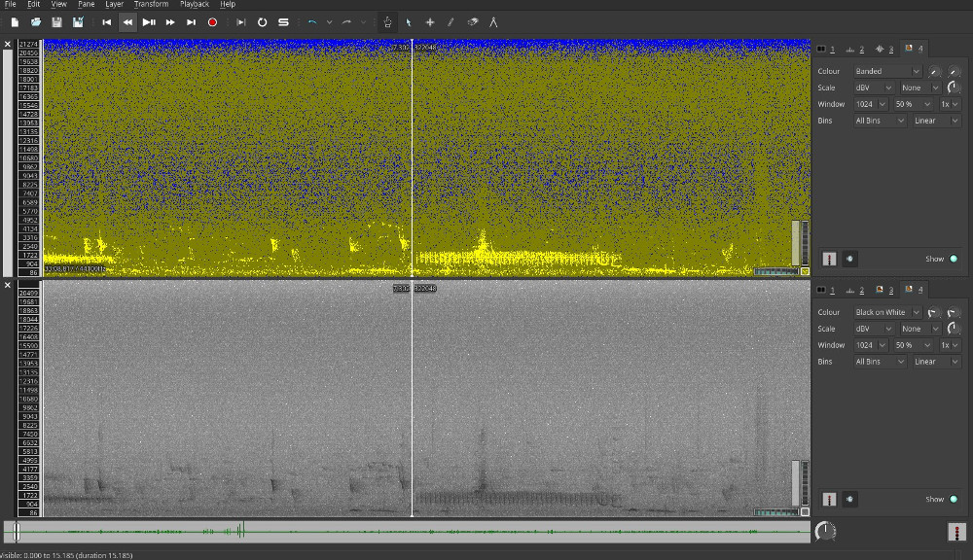Rewind to the start of the audio
The image size is (973, 560).
click(x=107, y=21)
